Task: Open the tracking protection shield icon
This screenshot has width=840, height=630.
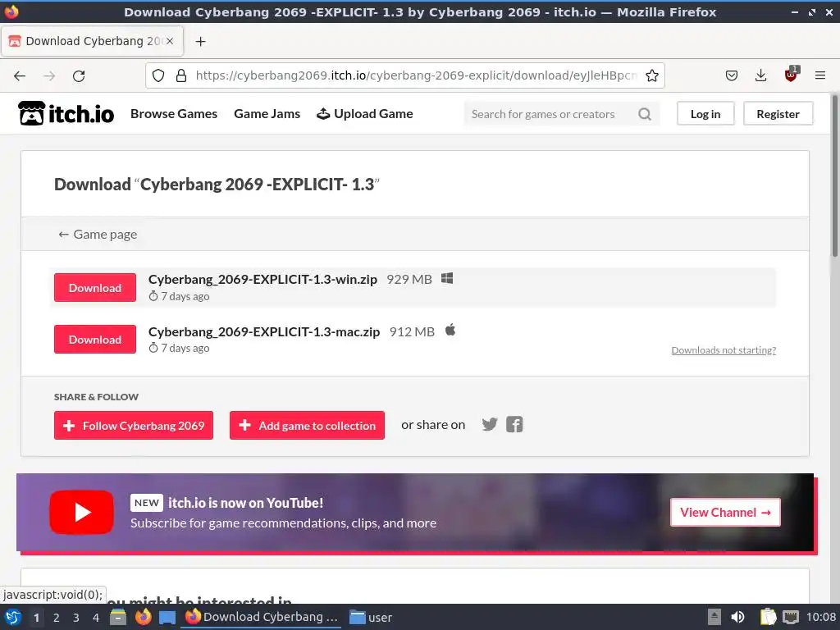Action: click(x=158, y=75)
